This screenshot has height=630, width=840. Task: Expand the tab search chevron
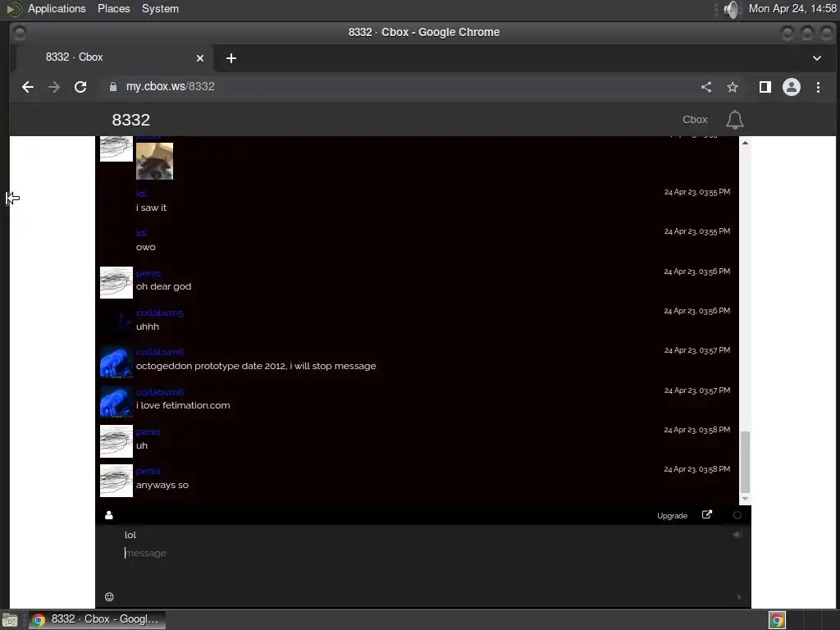pyautogui.click(x=817, y=58)
